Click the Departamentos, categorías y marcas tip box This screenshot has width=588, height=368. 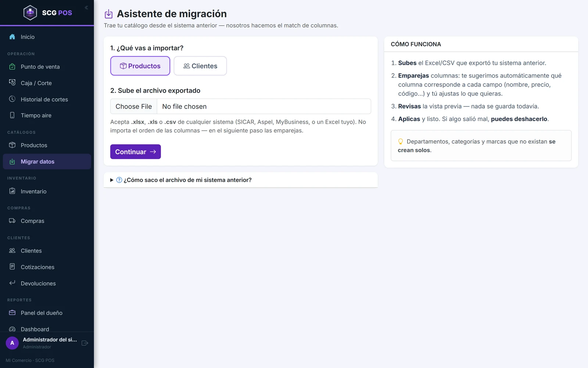481,145
